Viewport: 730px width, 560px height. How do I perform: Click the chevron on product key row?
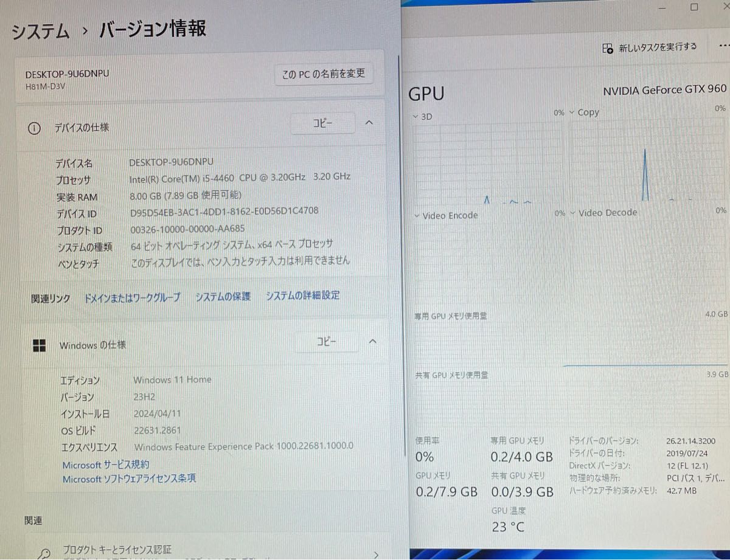pos(376,554)
